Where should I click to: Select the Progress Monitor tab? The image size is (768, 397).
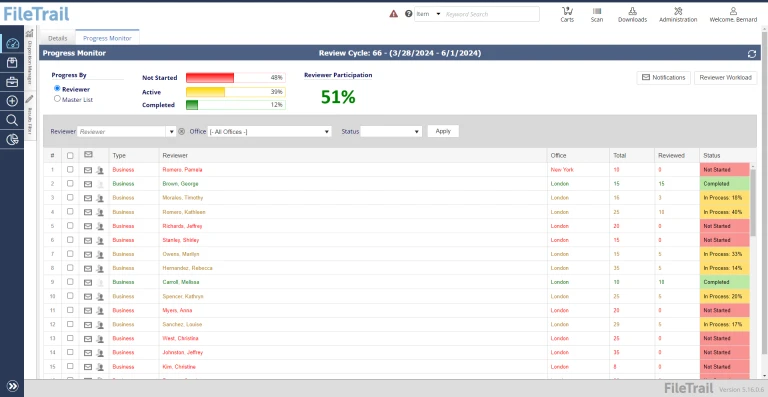(x=107, y=38)
